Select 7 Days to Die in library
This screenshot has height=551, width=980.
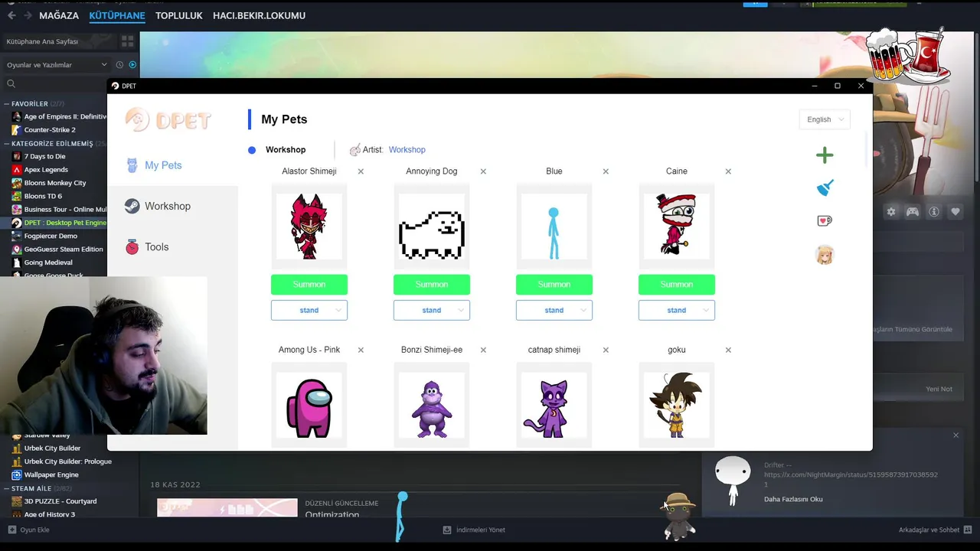point(44,156)
